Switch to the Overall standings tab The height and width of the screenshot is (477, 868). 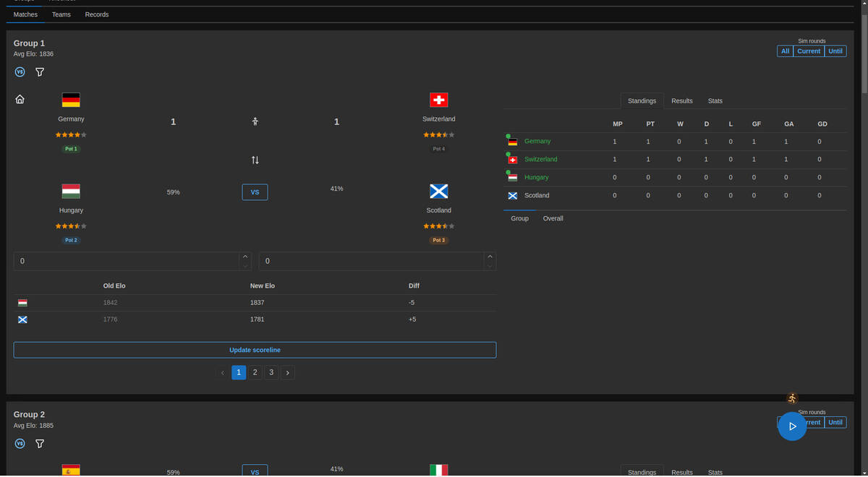pos(553,218)
